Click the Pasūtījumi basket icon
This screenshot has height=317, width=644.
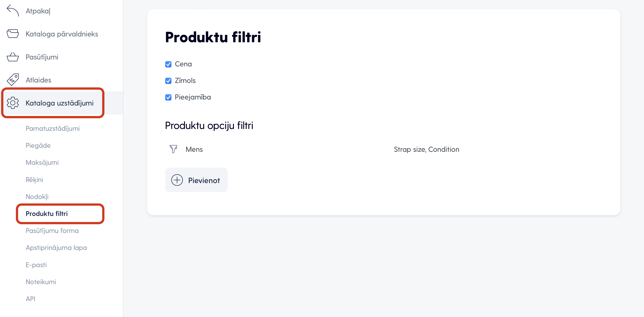point(13,57)
